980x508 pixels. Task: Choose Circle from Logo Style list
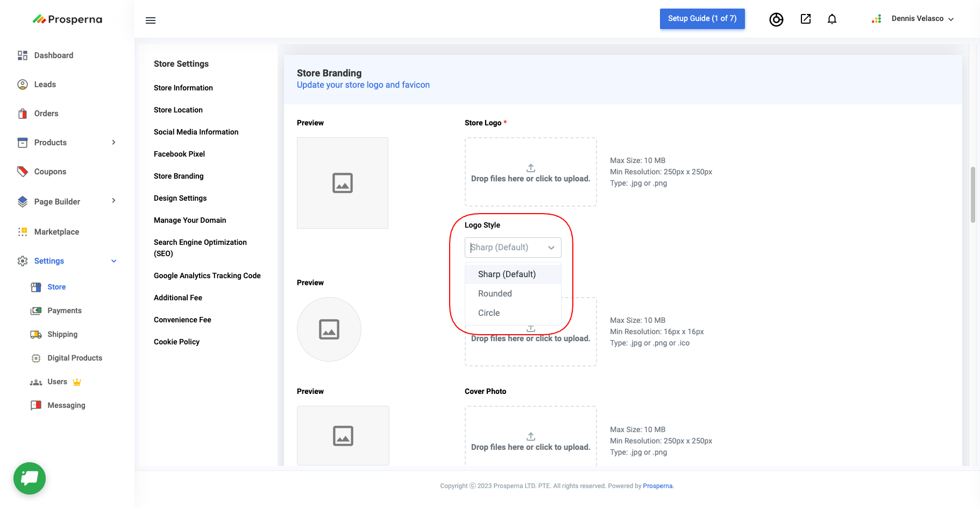tap(489, 313)
